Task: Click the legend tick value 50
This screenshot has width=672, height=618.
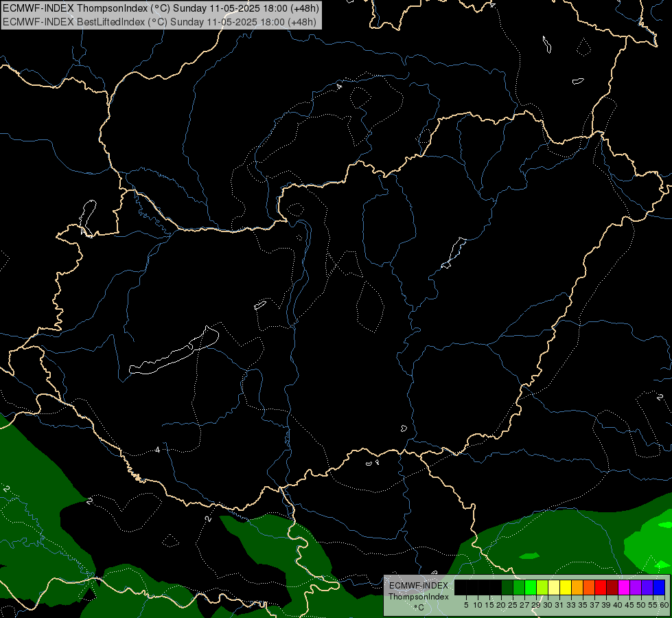Action: [x=641, y=605]
